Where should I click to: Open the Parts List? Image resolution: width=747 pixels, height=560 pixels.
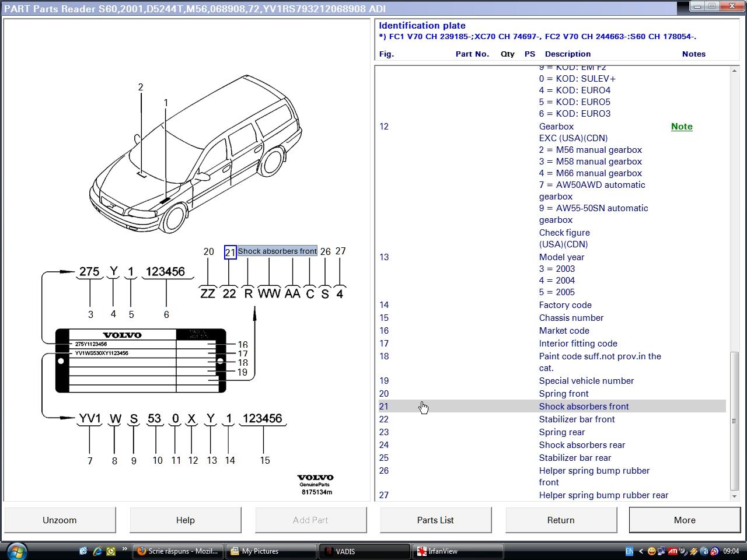(x=435, y=520)
